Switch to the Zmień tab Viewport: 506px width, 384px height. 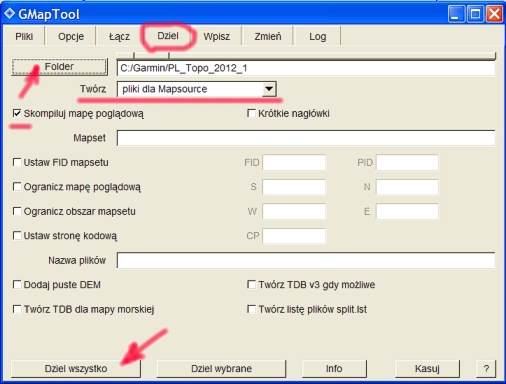point(268,36)
